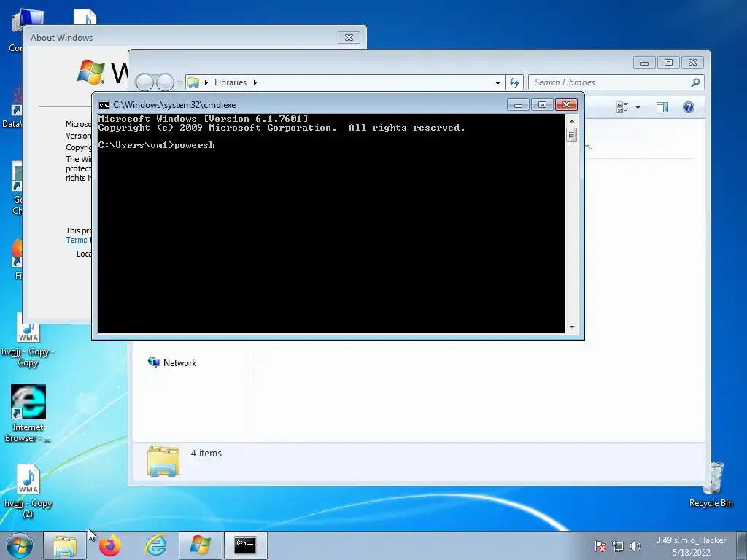Screen dimensions: 747x560
Task: Expand the arrow before Libraries breadcrumb
Action: pyautogui.click(x=206, y=82)
